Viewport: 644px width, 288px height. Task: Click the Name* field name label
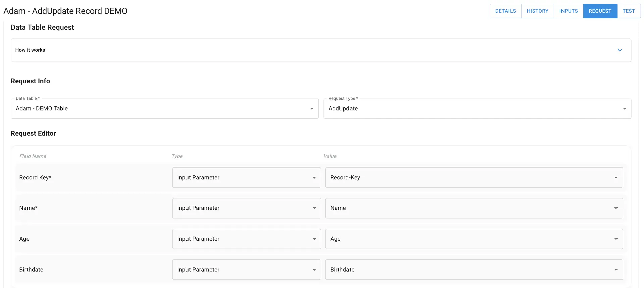[28, 208]
